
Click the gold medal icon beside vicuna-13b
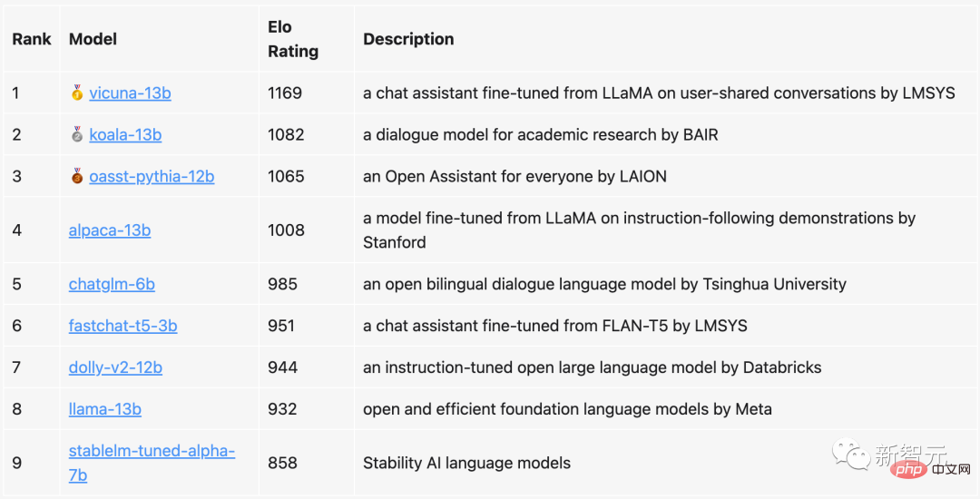(77, 93)
